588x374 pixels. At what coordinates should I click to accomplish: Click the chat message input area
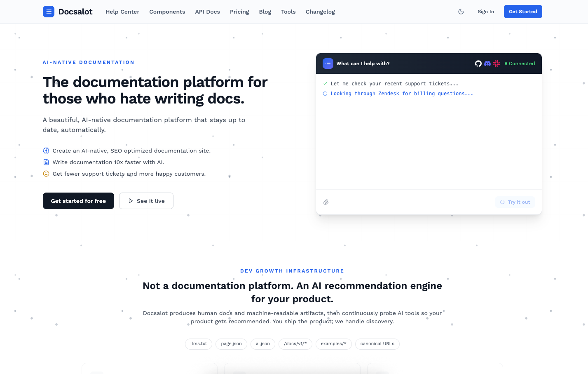412,202
